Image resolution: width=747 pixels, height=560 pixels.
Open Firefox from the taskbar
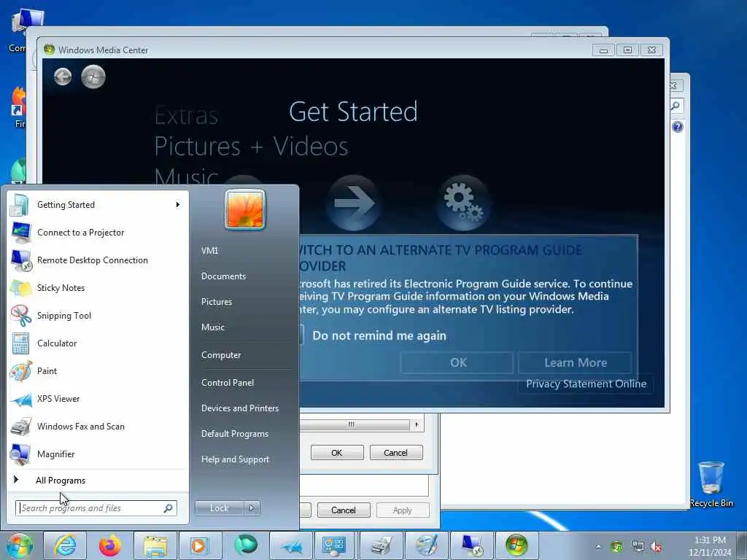click(x=110, y=545)
